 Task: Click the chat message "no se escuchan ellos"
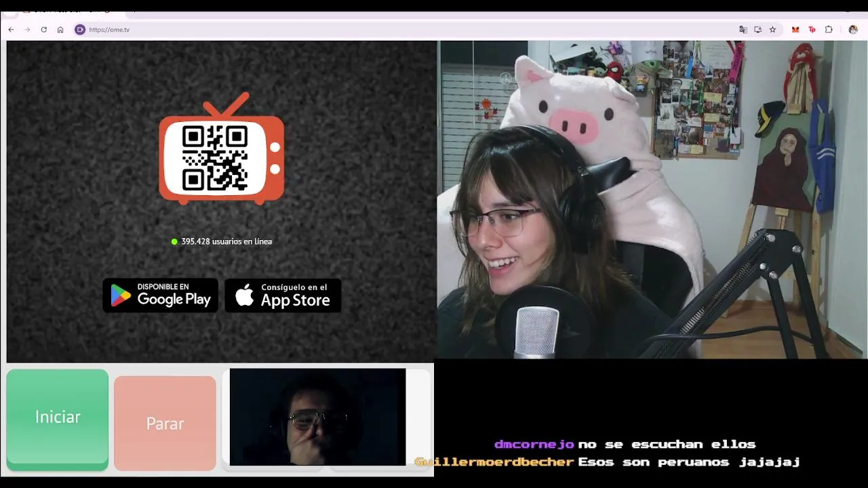tap(667, 445)
